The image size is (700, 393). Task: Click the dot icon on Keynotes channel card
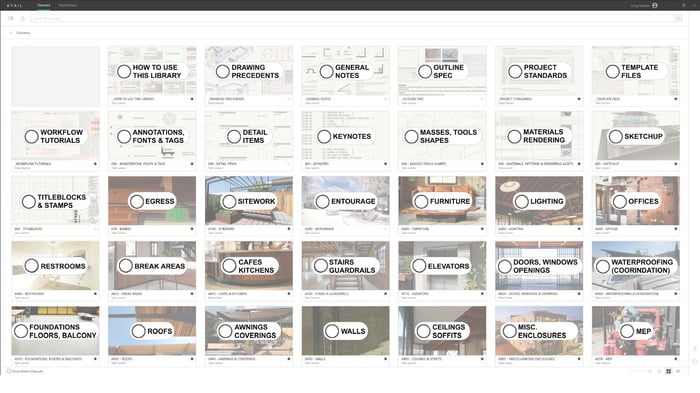(385, 164)
